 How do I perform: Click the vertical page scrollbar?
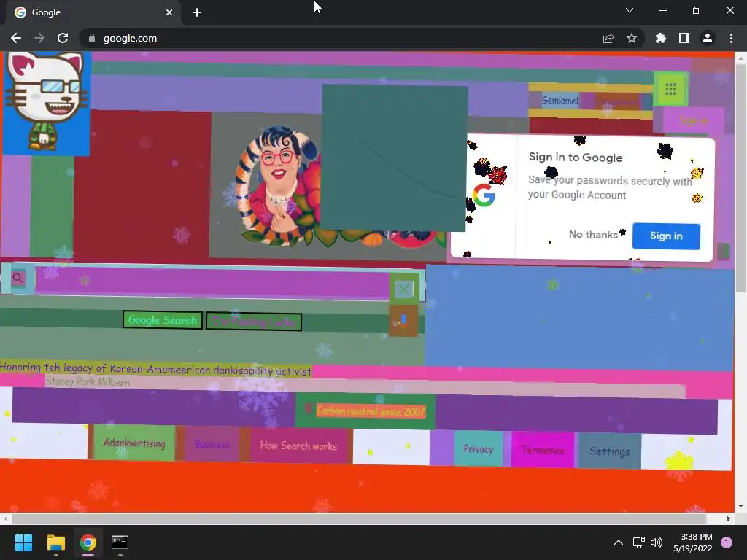click(x=741, y=176)
